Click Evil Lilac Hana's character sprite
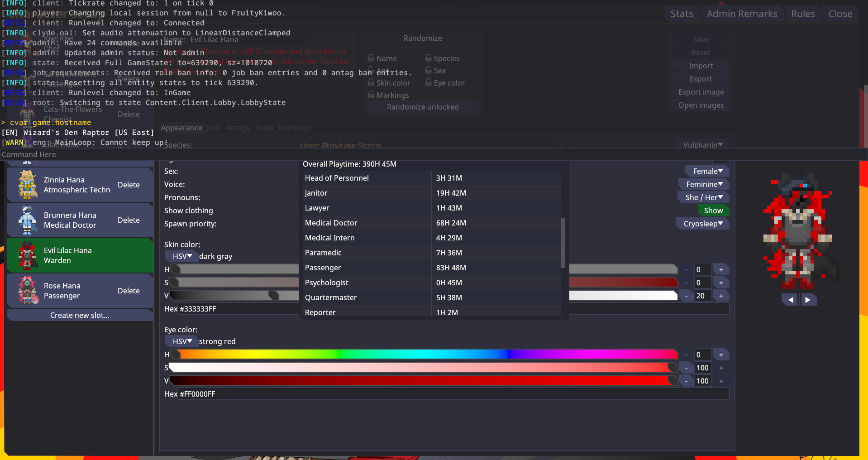868x460 pixels. pos(28,255)
